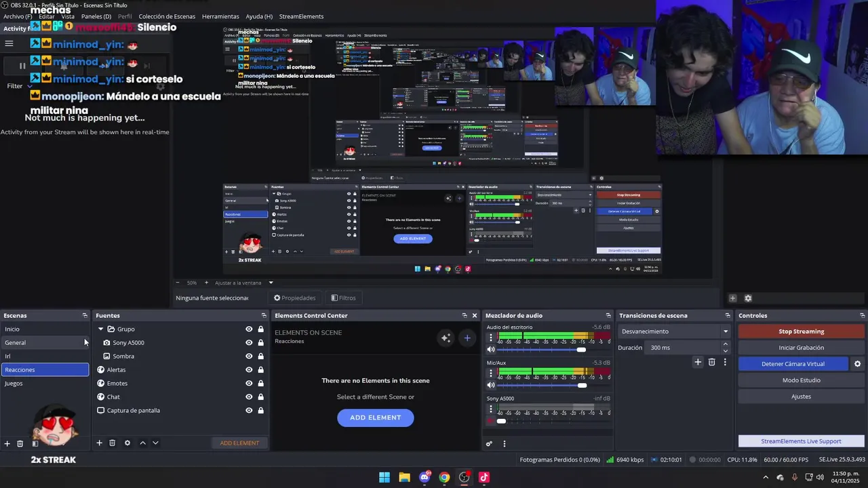Viewport: 868px width, 488px height.
Task: Remove selected source using Fuentes trash icon
Action: click(x=113, y=443)
